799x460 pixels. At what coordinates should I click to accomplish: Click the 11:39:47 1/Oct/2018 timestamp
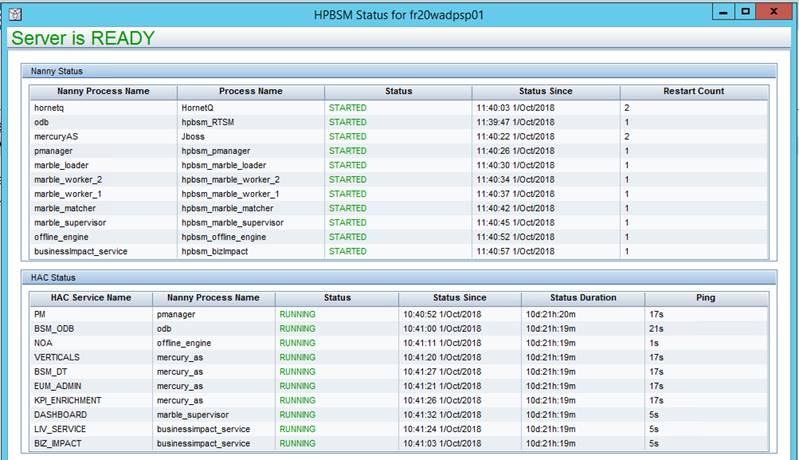[515, 122]
